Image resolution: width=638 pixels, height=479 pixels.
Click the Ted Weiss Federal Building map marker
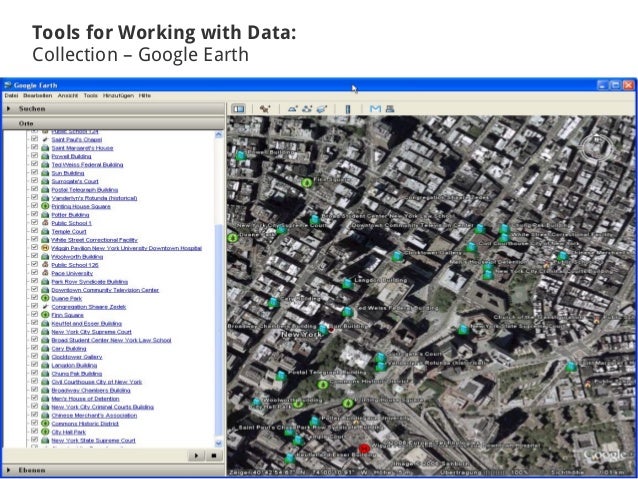pos(347,312)
